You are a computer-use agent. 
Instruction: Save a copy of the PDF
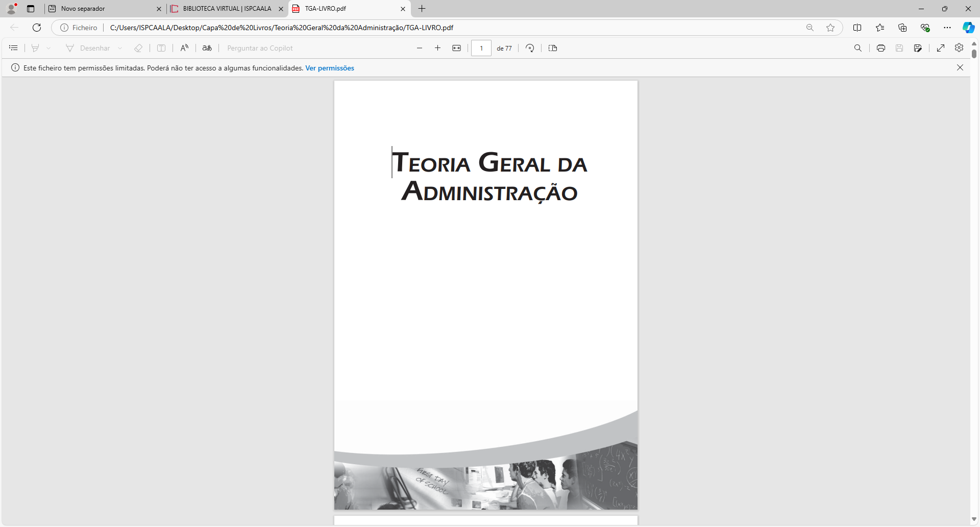(x=899, y=47)
